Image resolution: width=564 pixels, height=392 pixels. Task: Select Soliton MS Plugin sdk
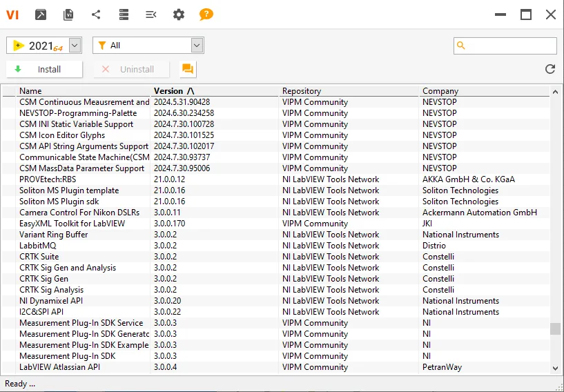276,202
